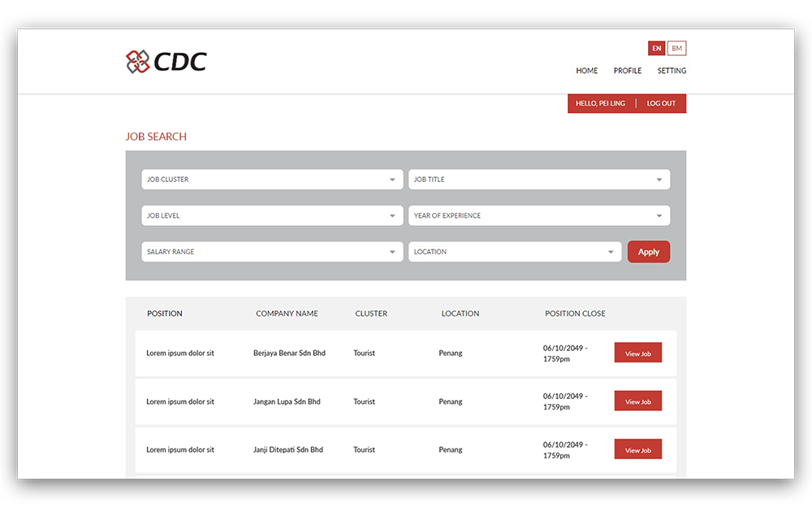Image resolution: width=812 pixels, height=508 pixels.
Task: Go to the Profile page
Action: point(627,71)
